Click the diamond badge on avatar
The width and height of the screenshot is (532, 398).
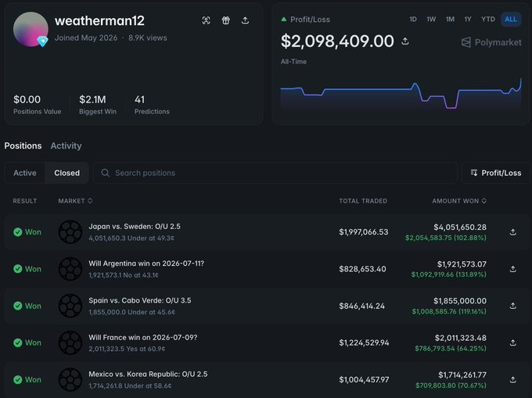(x=42, y=41)
